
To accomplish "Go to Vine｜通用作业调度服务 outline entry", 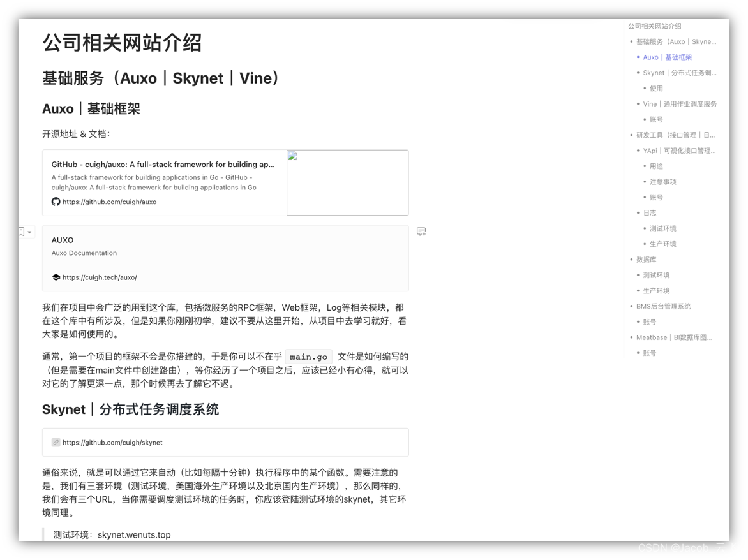I will 679,104.
